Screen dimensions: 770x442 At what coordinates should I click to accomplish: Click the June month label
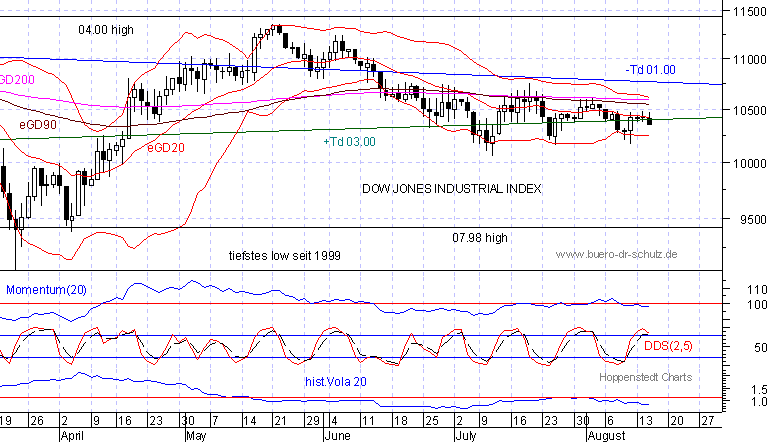337,436
